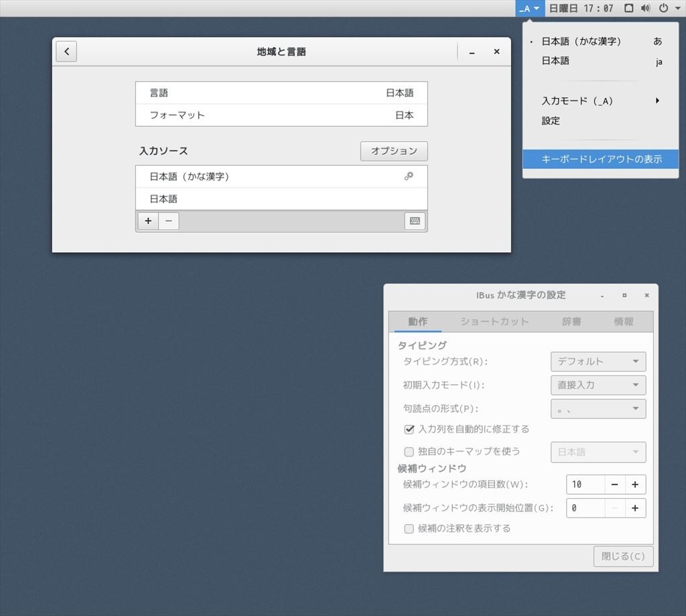Toggle 入力列を自動的に修正する checkbox
Screen dimensions: 686x616
point(409,429)
